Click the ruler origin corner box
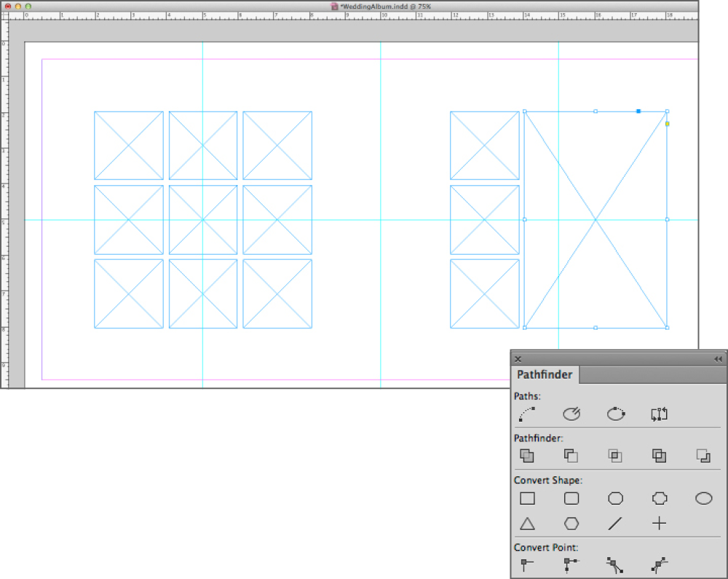Screen dimensions: 728x579 (4, 16)
